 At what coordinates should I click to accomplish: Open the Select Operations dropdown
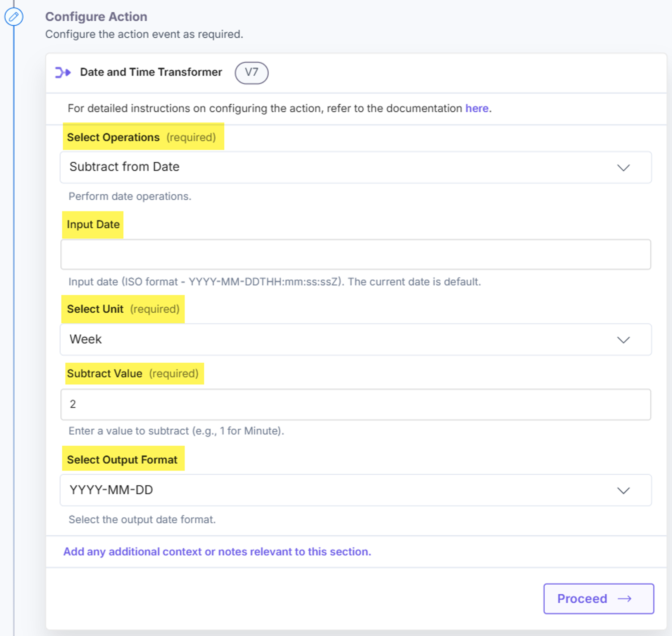tap(355, 168)
